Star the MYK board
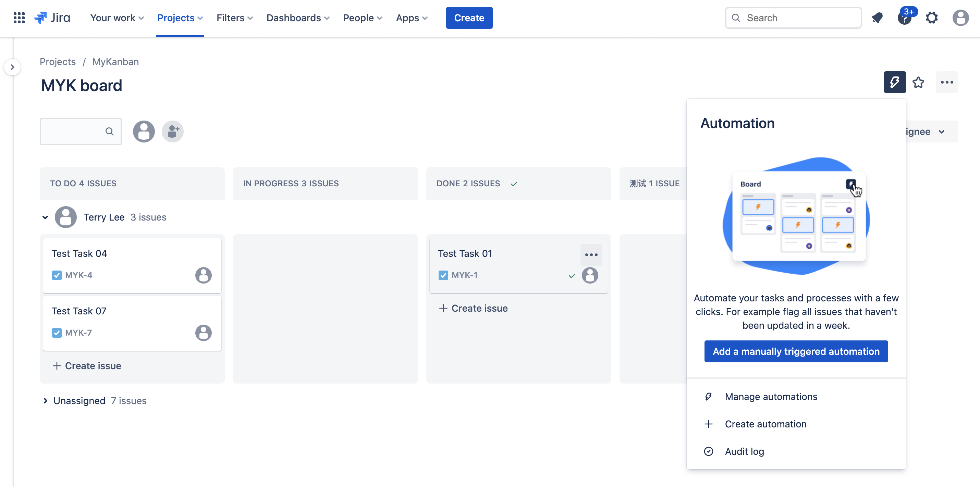 point(918,82)
